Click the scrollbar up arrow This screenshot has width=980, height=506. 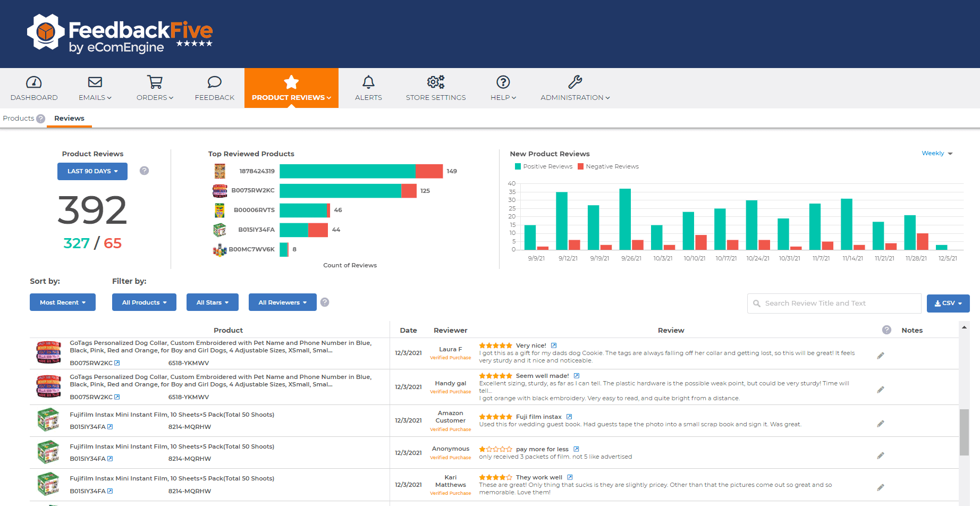[964, 327]
